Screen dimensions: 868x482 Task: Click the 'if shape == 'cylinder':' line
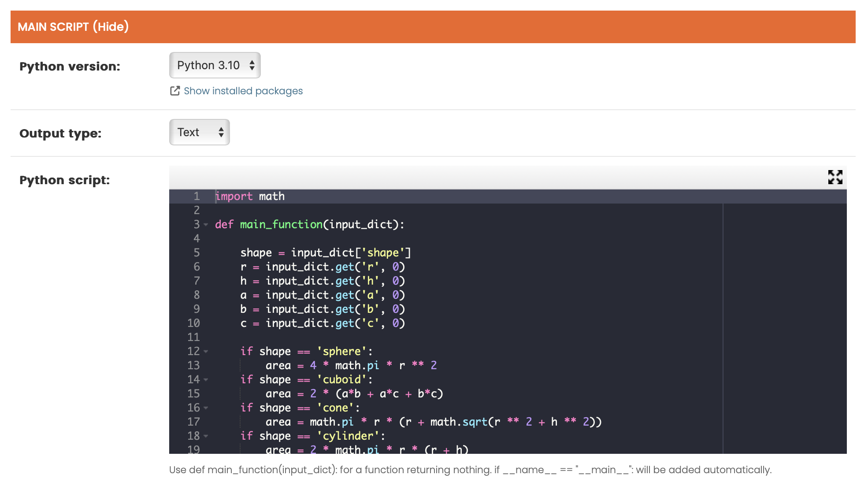[313, 436]
